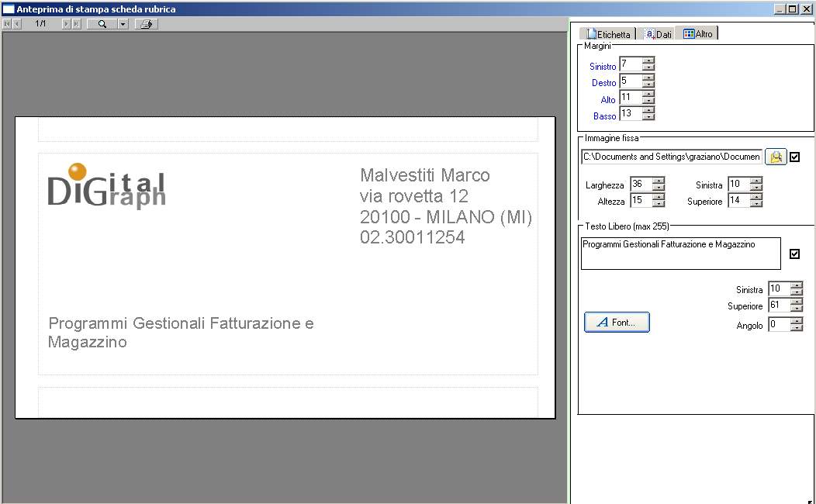Close the Anteprima di stampa window
Screen dimensions: 816x504
pyautogui.click(x=807, y=9)
